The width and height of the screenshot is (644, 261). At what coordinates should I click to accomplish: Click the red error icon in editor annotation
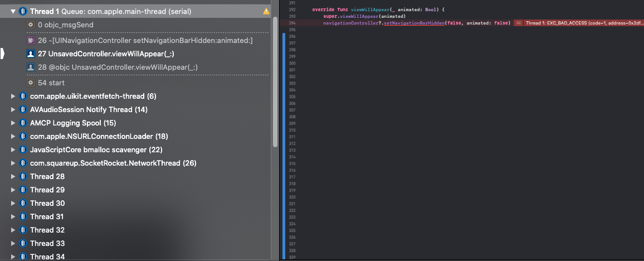[518, 23]
